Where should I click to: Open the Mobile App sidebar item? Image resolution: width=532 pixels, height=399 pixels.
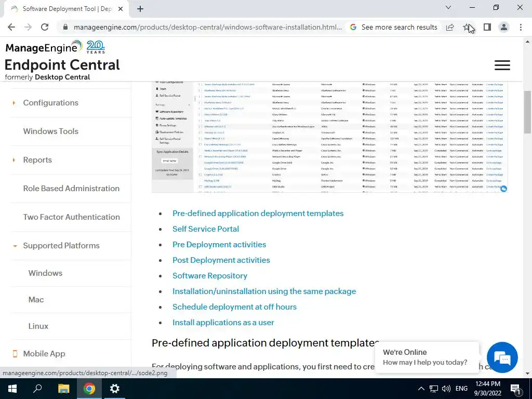[44, 353]
